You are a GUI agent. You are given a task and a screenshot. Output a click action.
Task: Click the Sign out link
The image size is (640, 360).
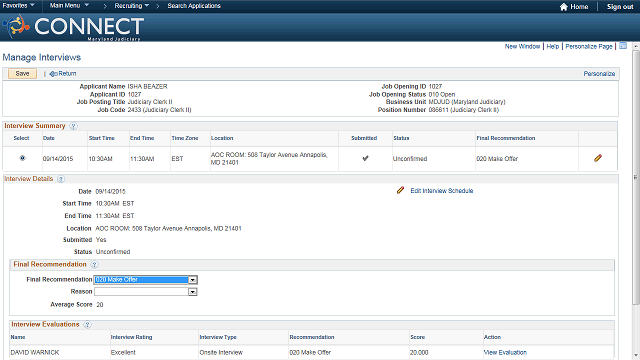(x=620, y=7)
